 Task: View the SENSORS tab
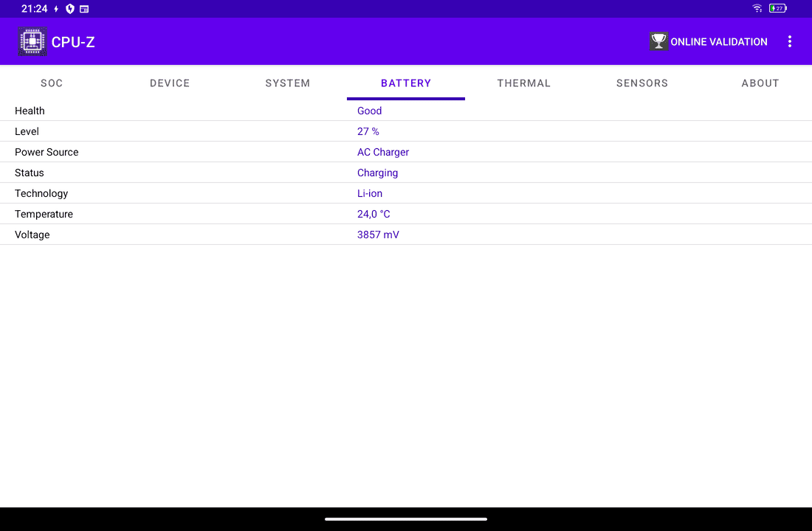pyautogui.click(x=642, y=83)
